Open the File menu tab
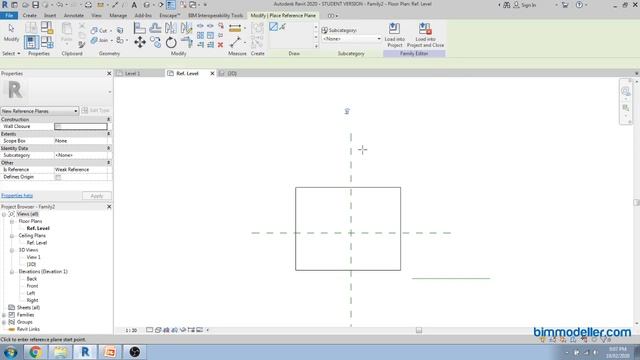The height and width of the screenshot is (360, 640). pos(9,16)
